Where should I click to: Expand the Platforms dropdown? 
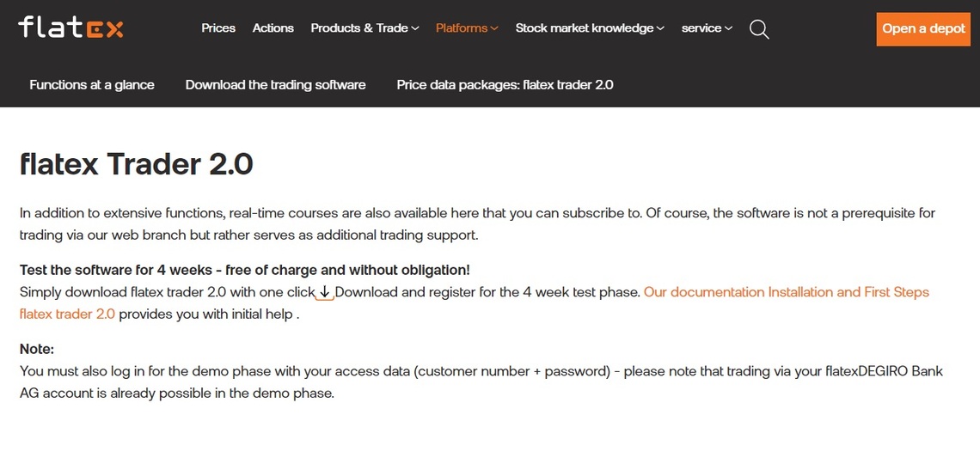point(467,28)
